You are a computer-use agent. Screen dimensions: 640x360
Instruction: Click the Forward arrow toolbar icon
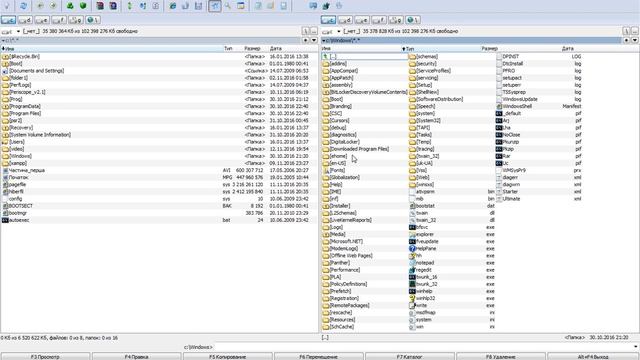pyautogui.click(x=53, y=6)
